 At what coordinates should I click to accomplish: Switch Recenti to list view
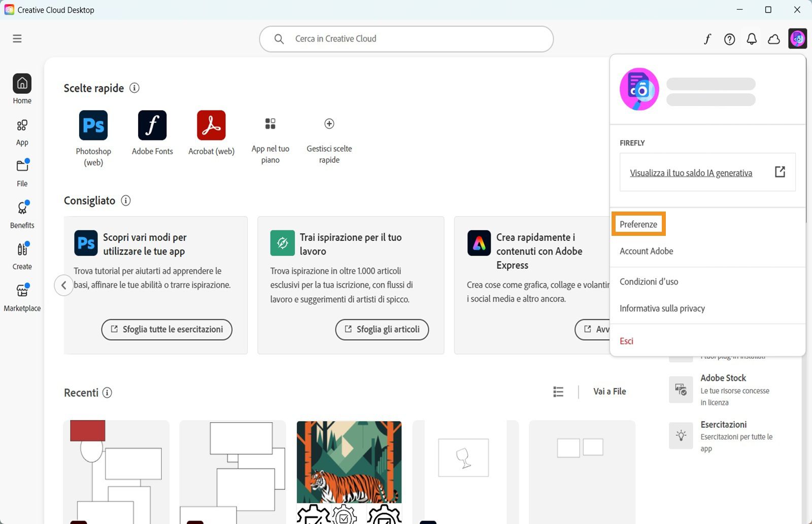[558, 391]
